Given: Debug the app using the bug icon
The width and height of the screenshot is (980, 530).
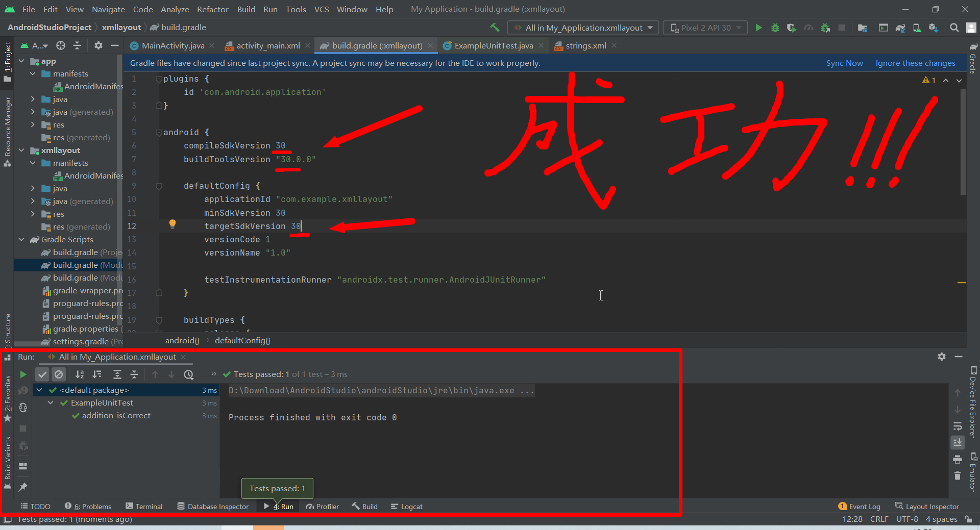Looking at the screenshot, I should tap(775, 27).
